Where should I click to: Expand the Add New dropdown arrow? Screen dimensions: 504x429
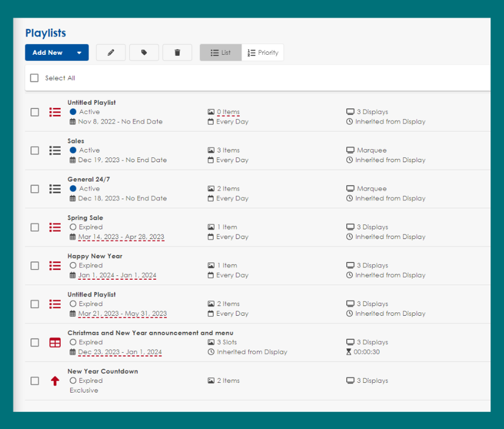(79, 53)
